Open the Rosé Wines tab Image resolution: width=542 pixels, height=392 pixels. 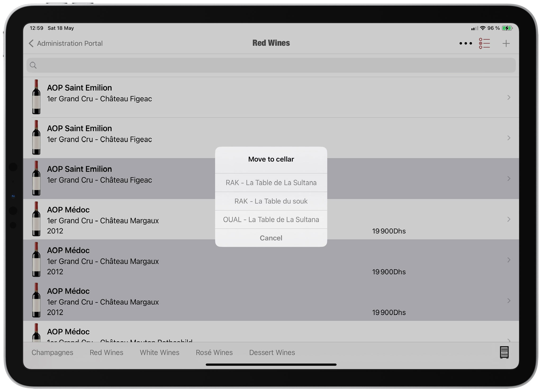point(214,352)
